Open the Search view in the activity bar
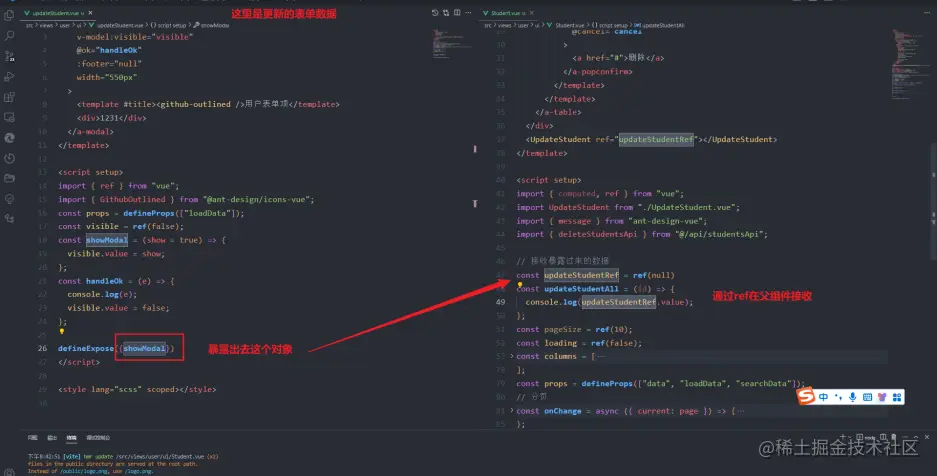 click(9, 36)
